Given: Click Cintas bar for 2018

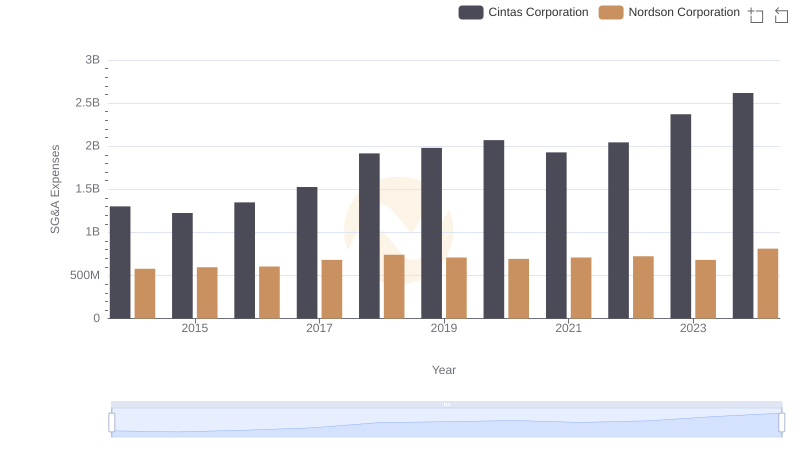Looking at the screenshot, I should click(x=369, y=236).
